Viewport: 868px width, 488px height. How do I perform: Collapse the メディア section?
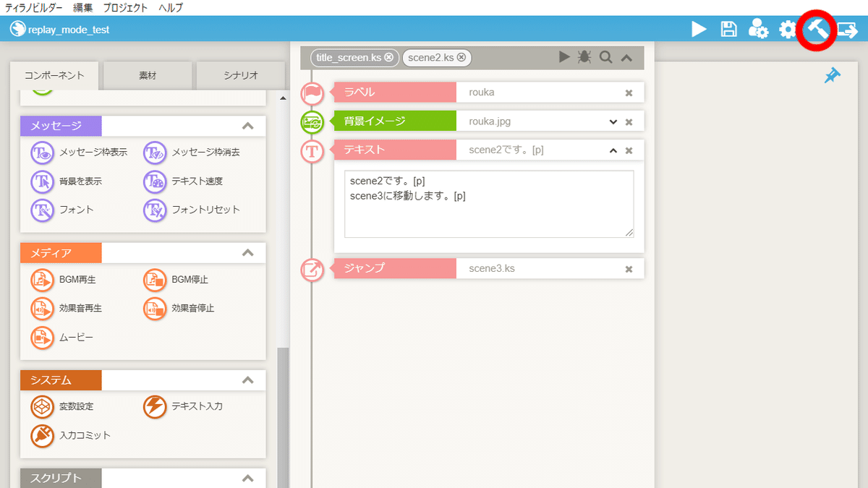pos(248,253)
